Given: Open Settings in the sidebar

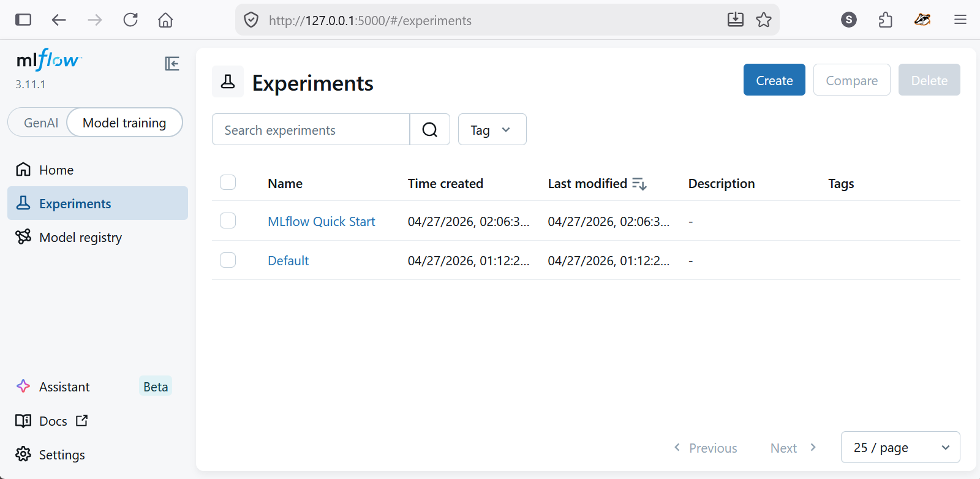Looking at the screenshot, I should coord(97,454).
